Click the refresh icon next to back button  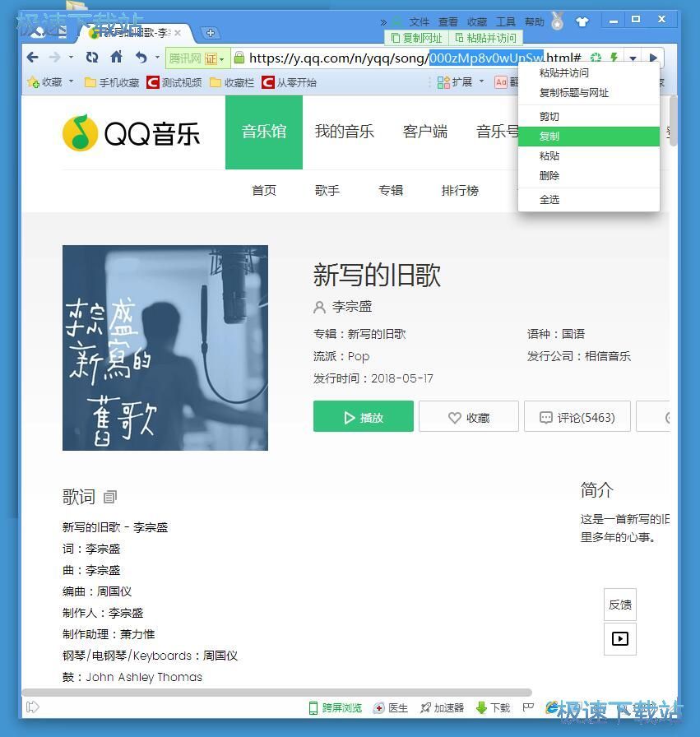(91, 58)
